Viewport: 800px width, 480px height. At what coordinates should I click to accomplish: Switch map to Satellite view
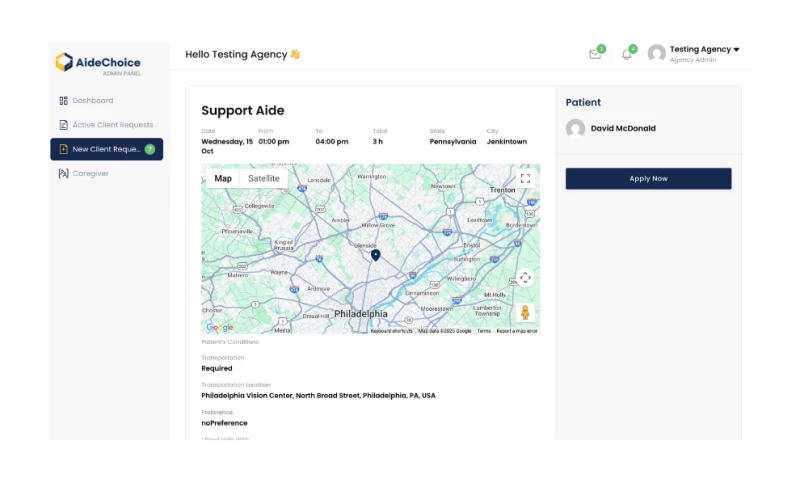click(x=264, y=178)
